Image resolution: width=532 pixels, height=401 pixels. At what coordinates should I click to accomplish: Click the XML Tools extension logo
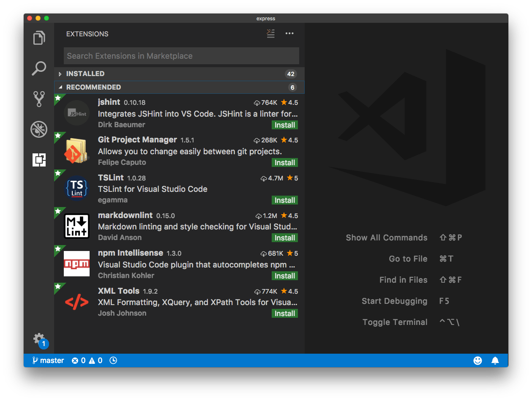click(x=76, y=302)
